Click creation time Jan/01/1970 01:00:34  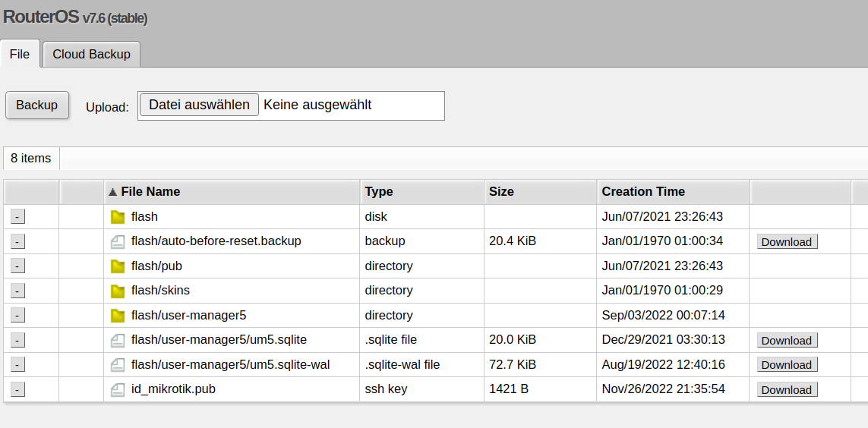coord(662,241)
